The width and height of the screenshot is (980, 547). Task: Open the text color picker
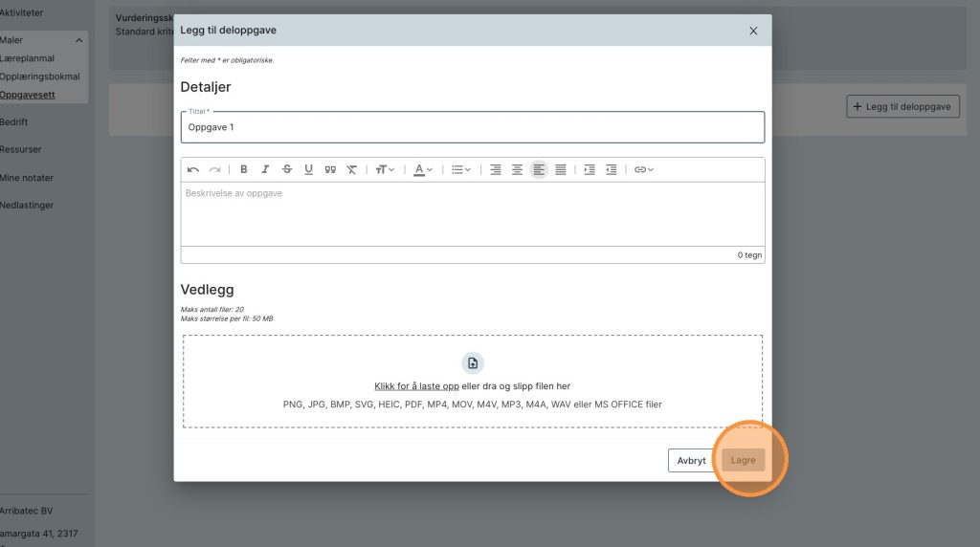pyautogui.click(x=423, y=170)
